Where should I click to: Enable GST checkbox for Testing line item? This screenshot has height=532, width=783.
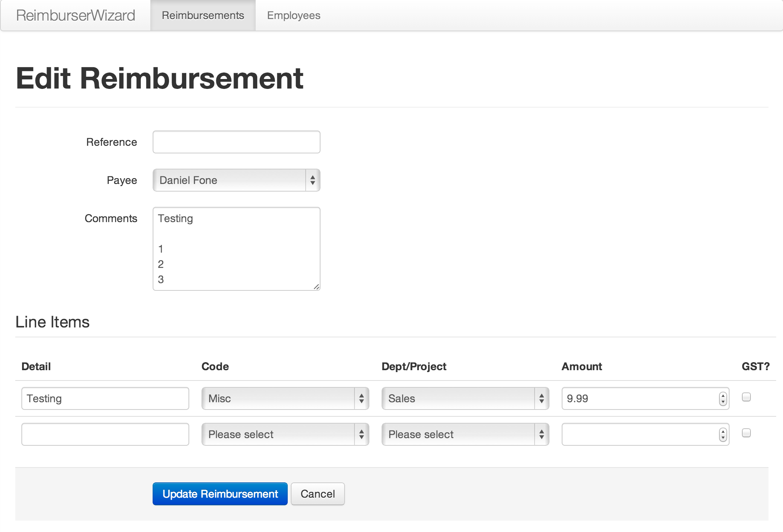click(x=746, y=397)
